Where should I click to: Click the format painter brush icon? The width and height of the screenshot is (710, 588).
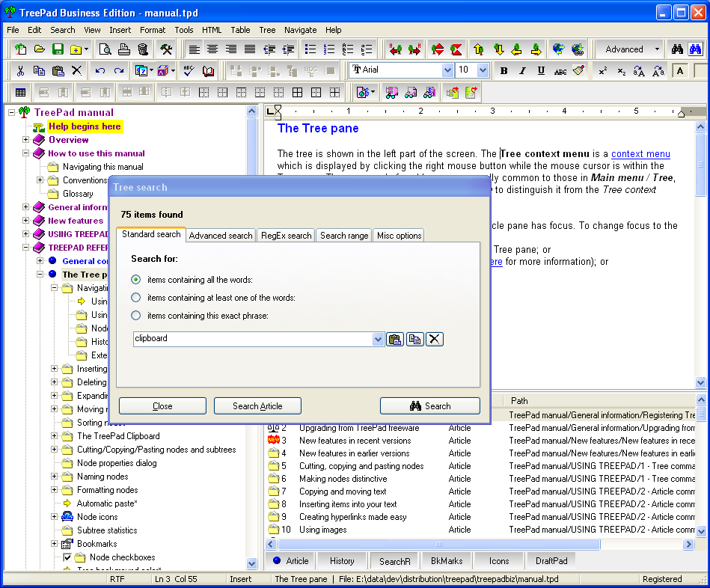(x=578, y=70)
